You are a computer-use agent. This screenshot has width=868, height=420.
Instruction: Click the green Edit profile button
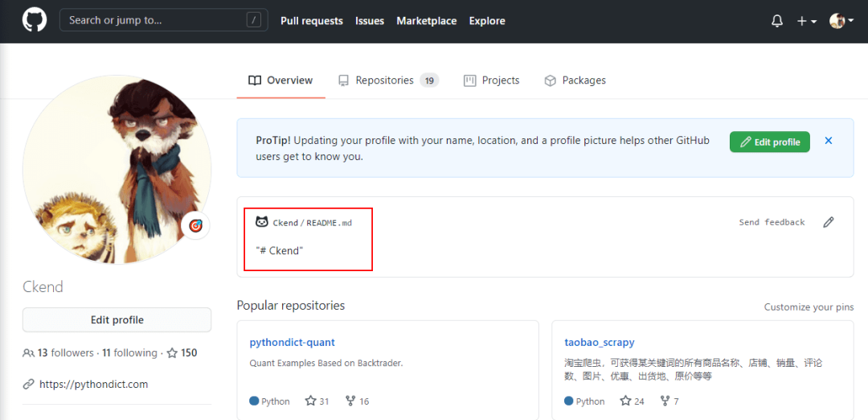point(769,142)
